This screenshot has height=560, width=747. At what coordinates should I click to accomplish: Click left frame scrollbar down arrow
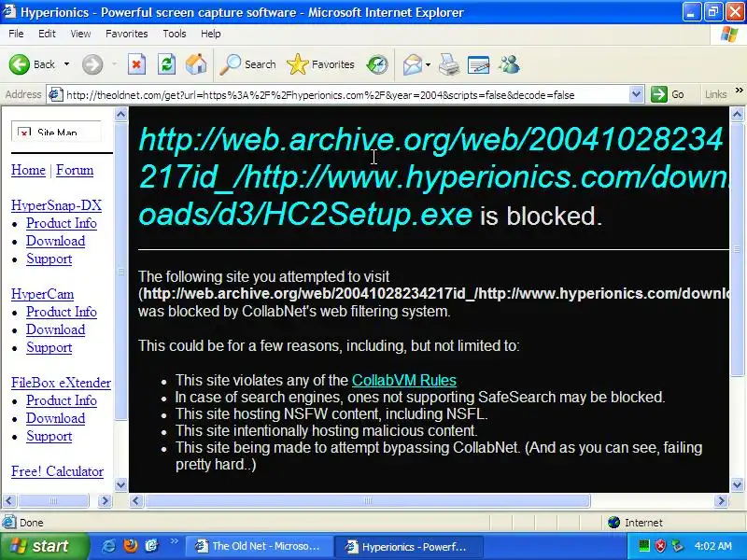121,485
